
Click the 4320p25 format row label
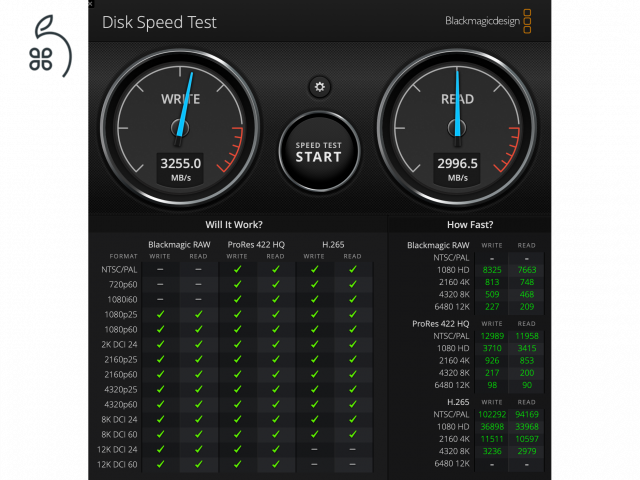click(121, 389)
